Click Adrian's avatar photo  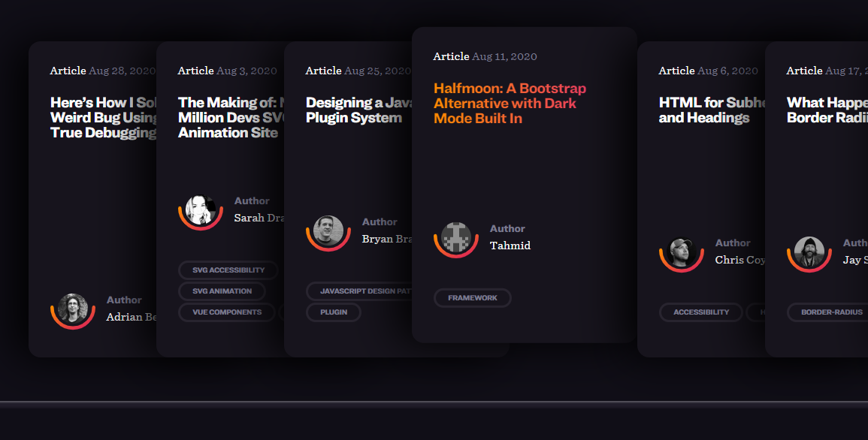[x=73, y=308]
